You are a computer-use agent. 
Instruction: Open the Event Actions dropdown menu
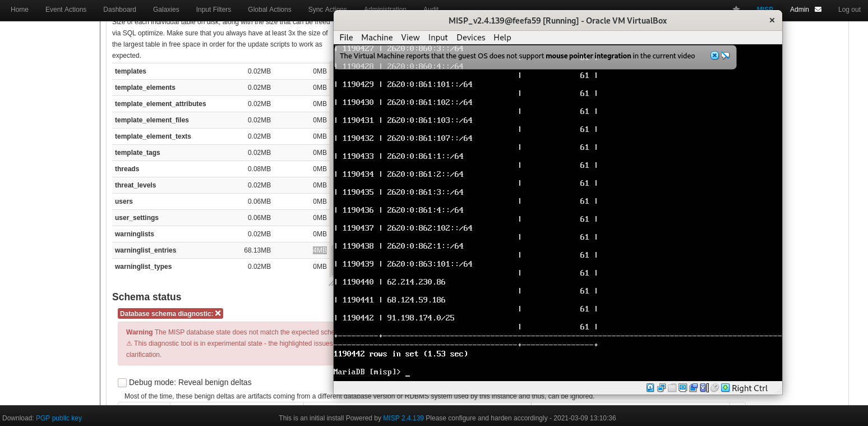[x=66, y=10]
